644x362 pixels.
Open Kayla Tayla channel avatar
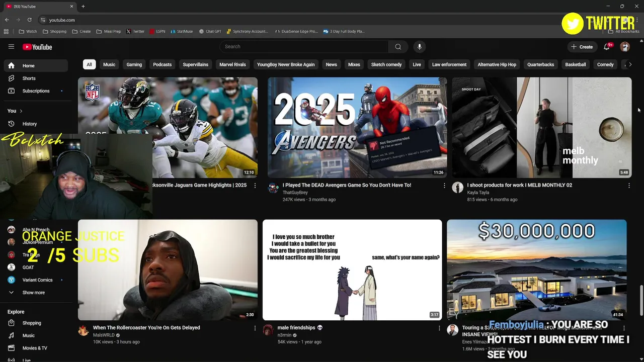pos(457,188)
